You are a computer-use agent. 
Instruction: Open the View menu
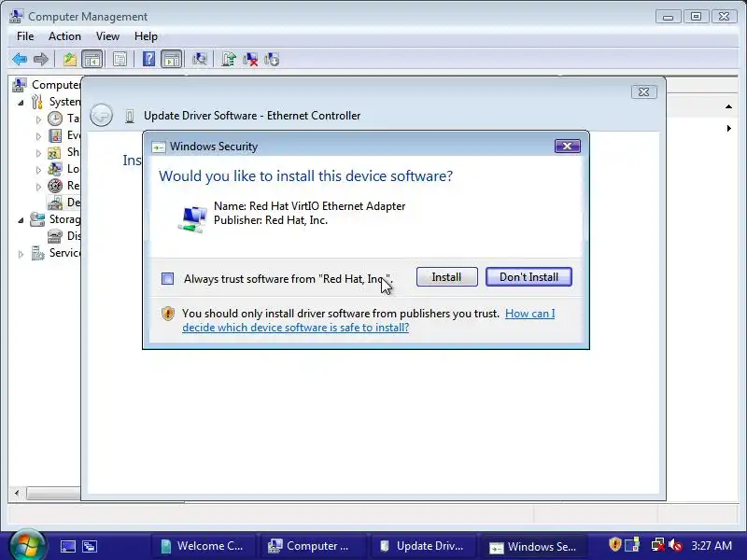click(x=107, y=36)
